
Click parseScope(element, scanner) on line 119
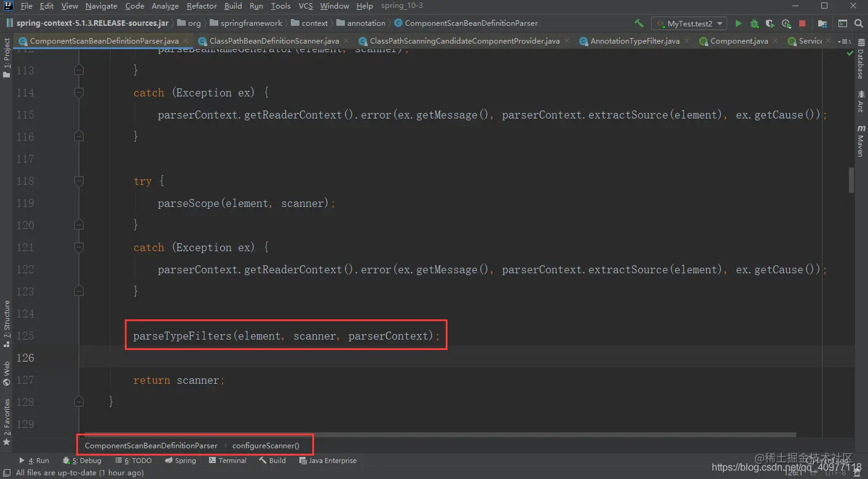246,203
